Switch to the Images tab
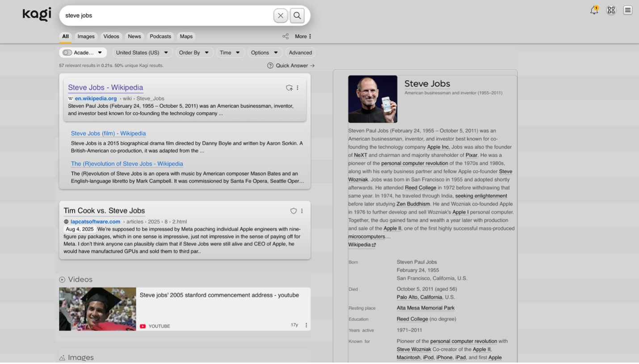 point(86,37)
